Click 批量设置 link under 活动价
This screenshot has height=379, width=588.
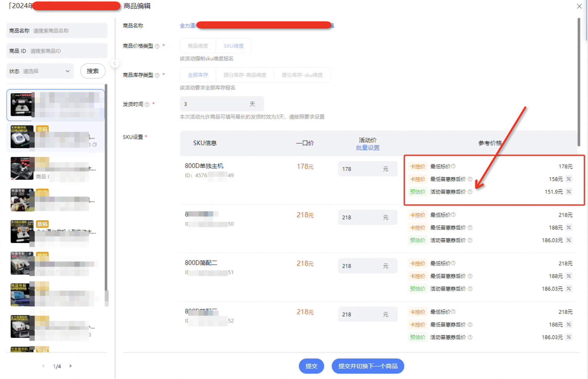tap(368, 148)
